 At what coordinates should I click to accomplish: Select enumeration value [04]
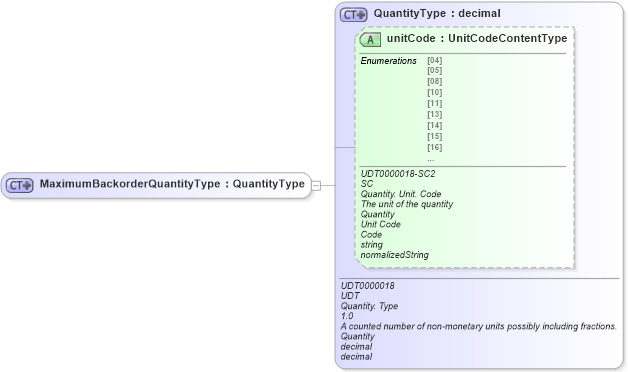(x=435, y=60)
